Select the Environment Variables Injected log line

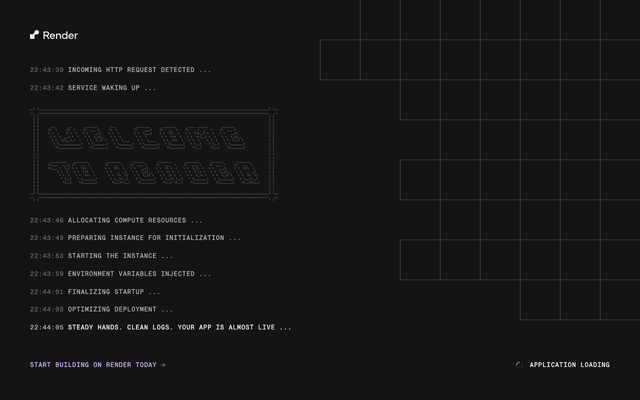pos(120,274)
